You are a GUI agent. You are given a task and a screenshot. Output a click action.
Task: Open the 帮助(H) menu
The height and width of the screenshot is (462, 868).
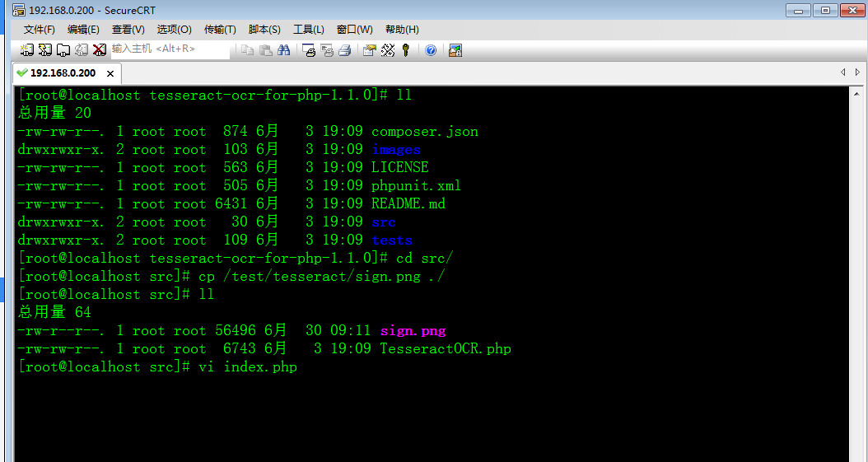pyautogui.click(x=403, y=30)
